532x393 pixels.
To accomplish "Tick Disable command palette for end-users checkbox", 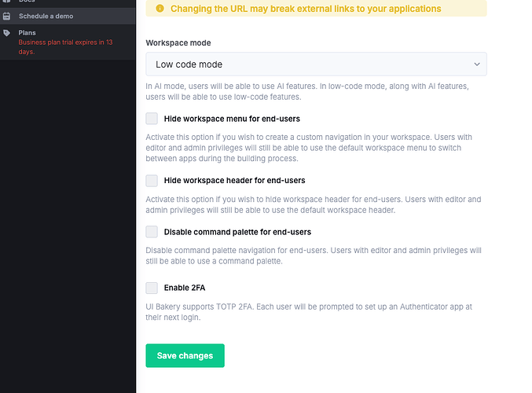I will 152,232.
